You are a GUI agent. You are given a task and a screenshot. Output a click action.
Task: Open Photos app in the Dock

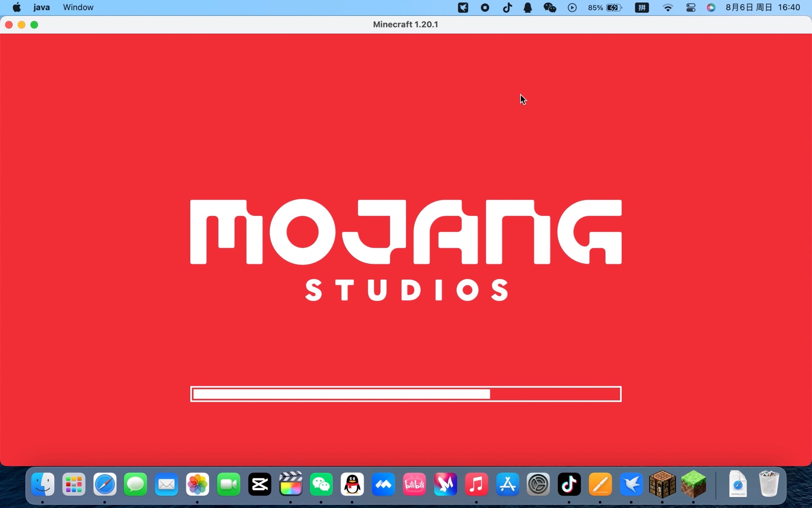pos(197,484)
